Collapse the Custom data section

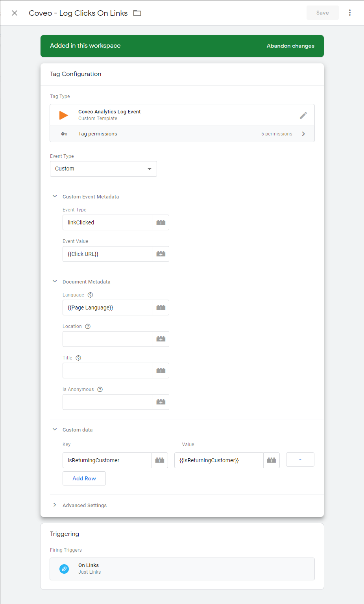55,430
